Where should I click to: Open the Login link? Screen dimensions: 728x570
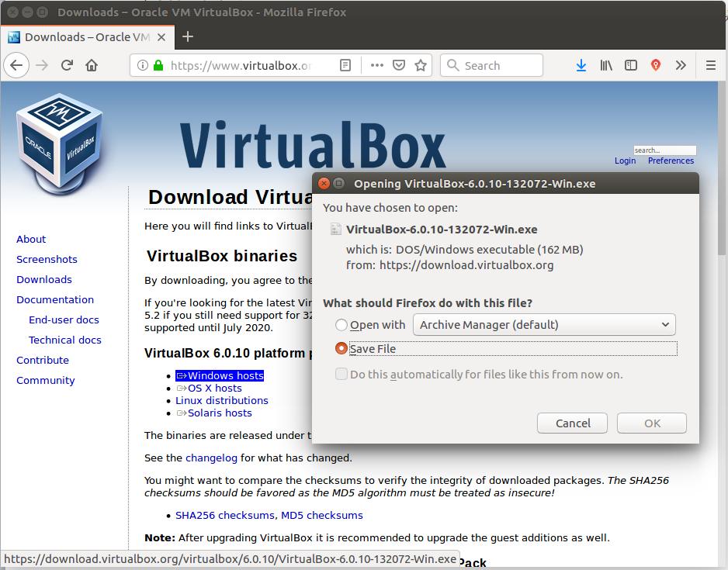click(x=625, y=161)
